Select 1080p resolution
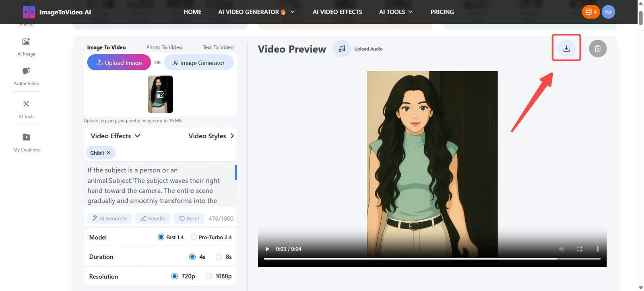 tap(209, 276)
